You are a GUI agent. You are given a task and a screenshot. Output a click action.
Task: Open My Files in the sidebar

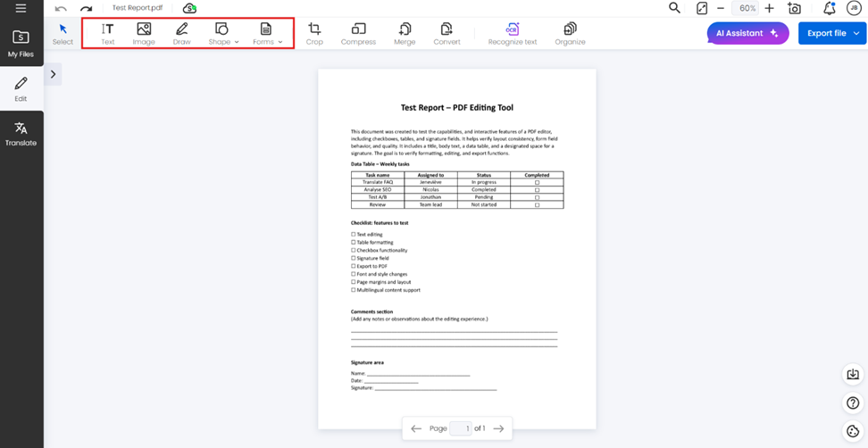[x=21, y=44]
